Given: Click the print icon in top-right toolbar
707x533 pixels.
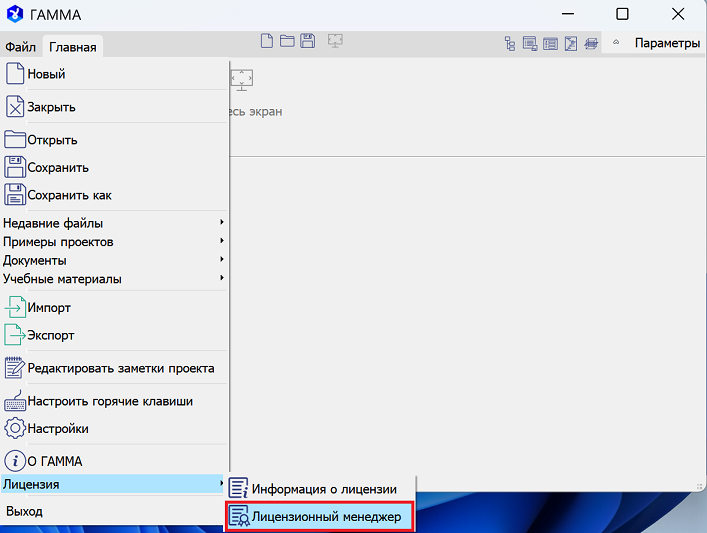Looking at the screenshot, I should point(591,43).
